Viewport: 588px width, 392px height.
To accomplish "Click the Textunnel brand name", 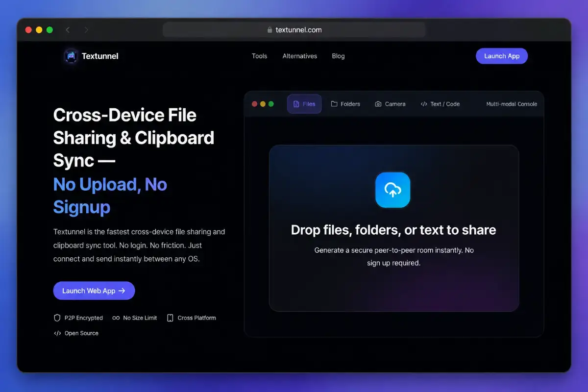I will [100, 56].
